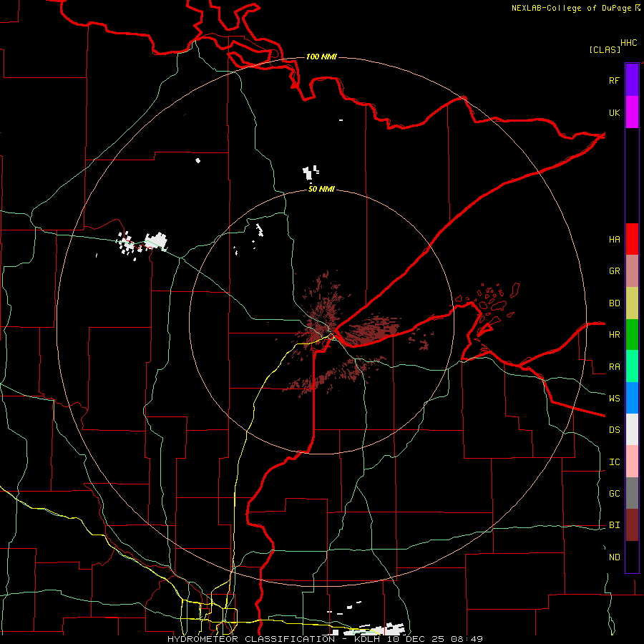Screen dimensions: 644x644
Task: Click the GC legend label
Action: (x=614, y=493)
